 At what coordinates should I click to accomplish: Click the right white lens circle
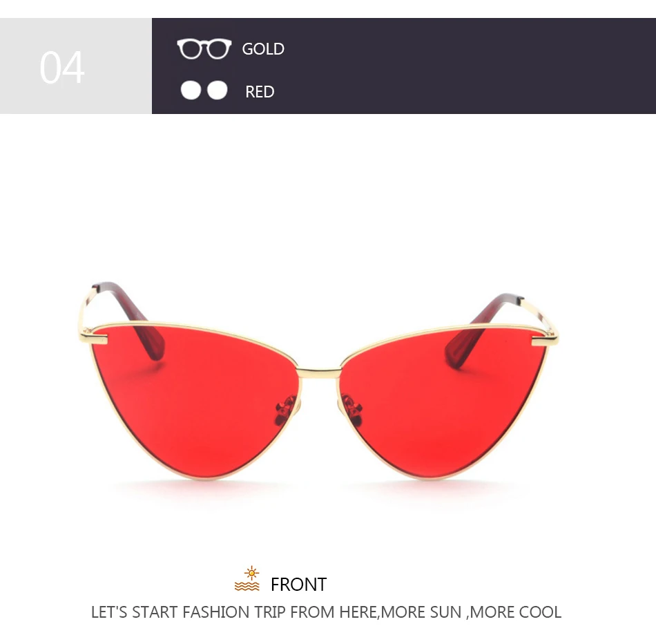(x=217, y=90)
